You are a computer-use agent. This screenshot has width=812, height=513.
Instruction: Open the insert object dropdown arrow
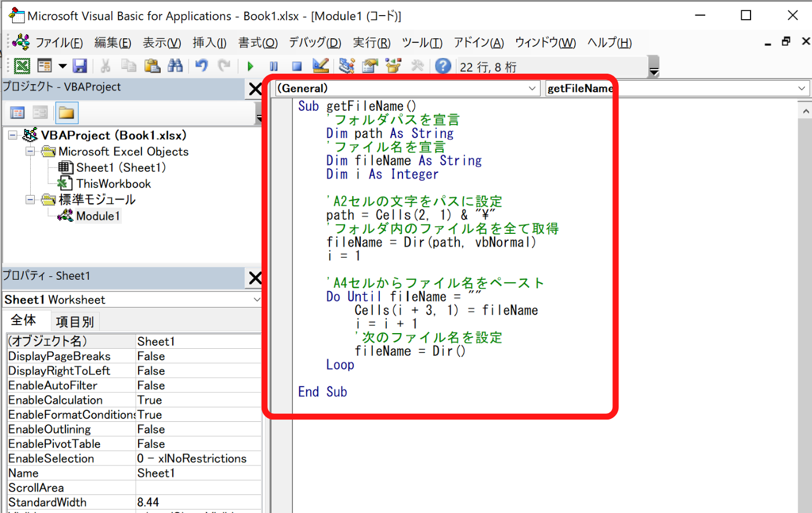click(x=62, y=66)
